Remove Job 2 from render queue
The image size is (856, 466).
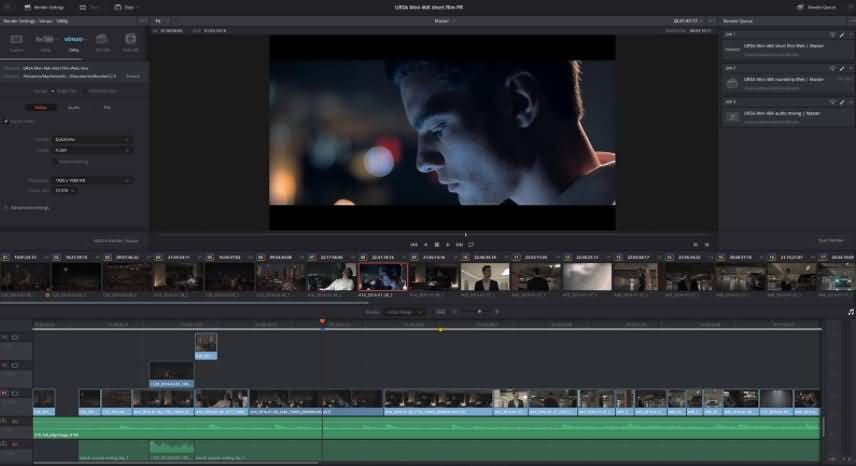[851, 69]
